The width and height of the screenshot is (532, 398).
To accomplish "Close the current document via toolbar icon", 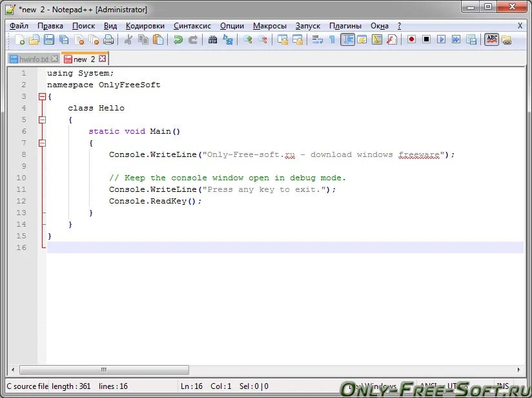I will [79, 39].
